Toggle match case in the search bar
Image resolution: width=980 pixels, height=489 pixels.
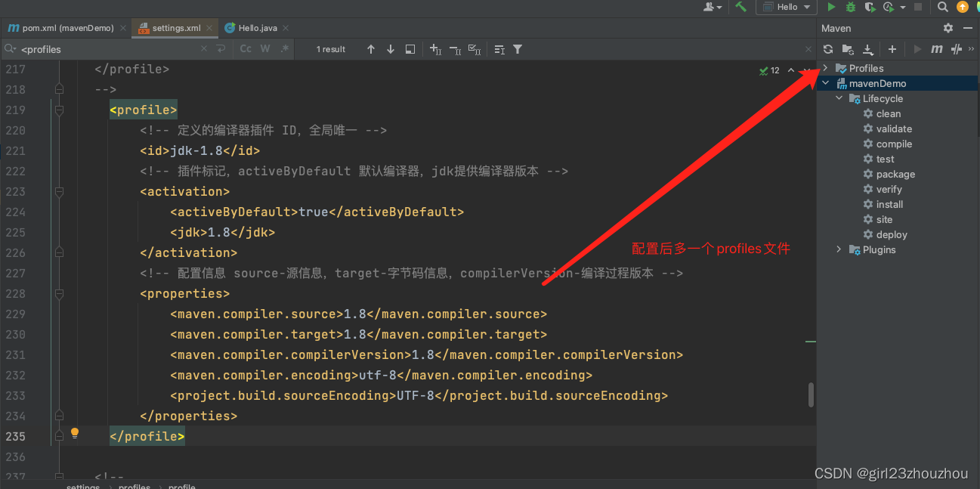click(245, 48)
